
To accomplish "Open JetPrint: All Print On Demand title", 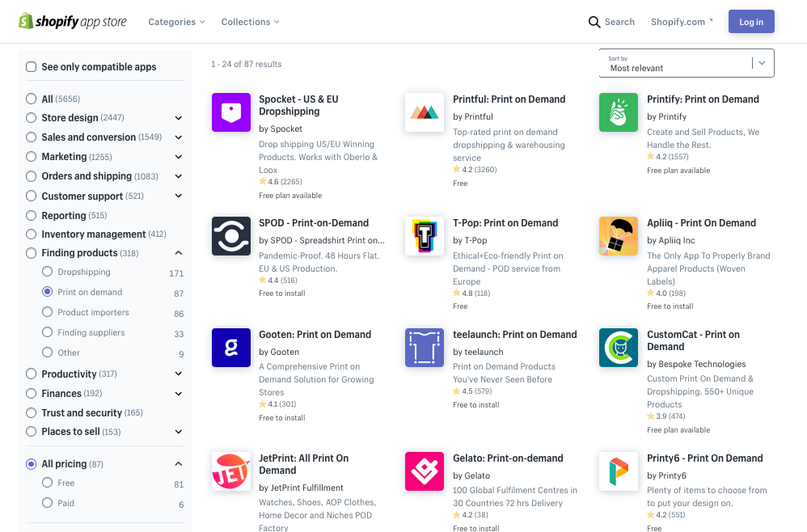I will tap(304, 465).
